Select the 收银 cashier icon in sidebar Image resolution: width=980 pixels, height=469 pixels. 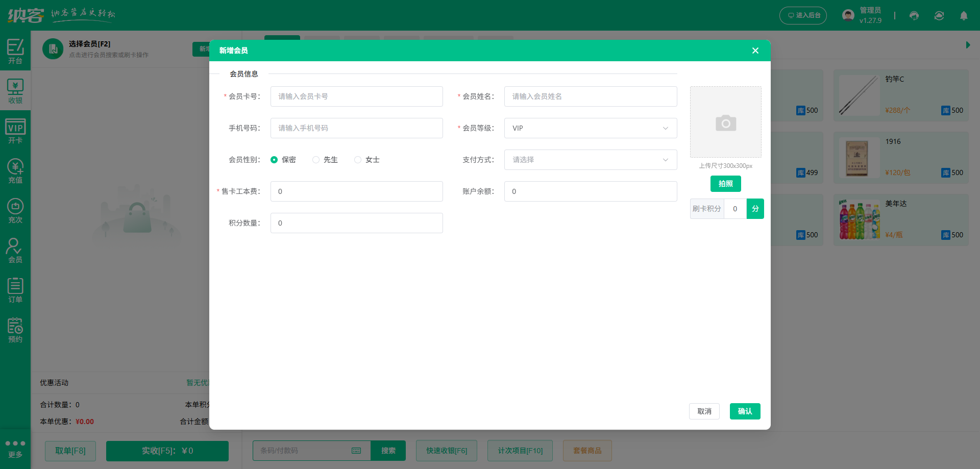click(15, 91)
